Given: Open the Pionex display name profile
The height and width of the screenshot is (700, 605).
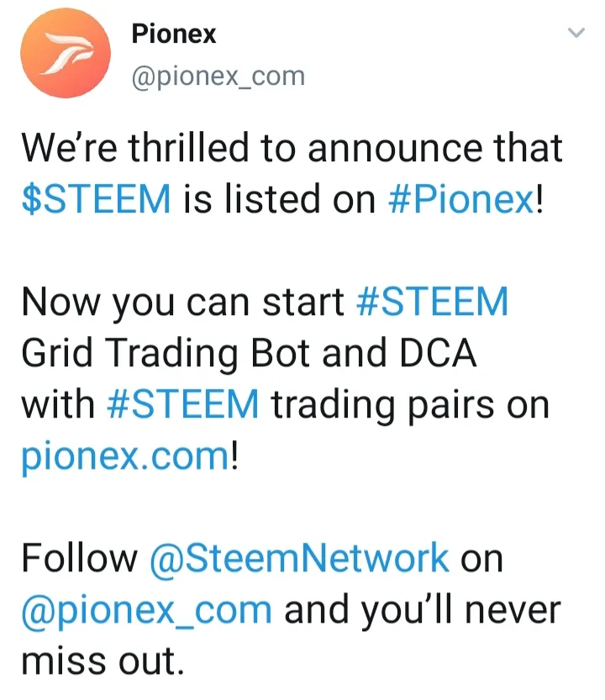Looking at the screenshot, I should (174, 34).
